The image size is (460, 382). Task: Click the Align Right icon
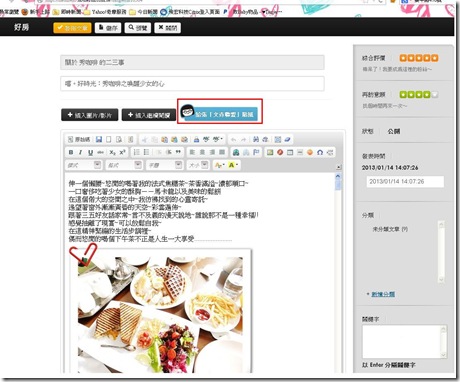212,152
